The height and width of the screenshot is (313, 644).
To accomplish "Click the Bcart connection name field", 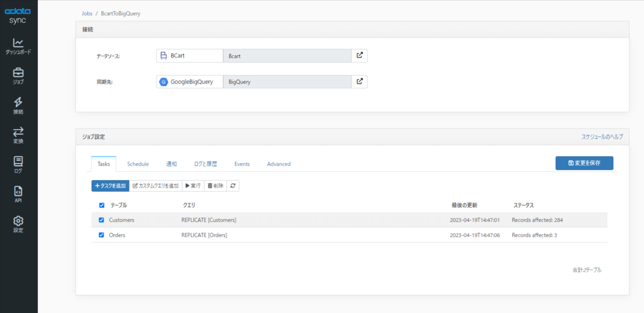I will tap(287, 56).
